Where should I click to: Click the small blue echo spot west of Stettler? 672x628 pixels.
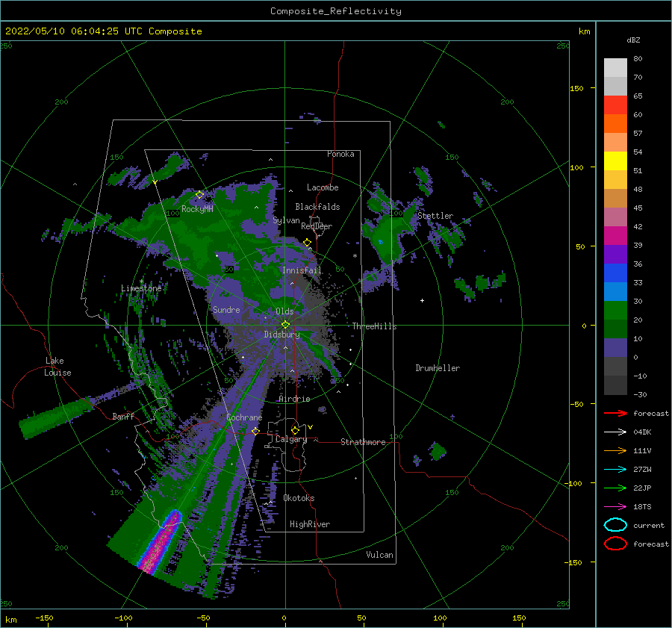pyautogui.click(x=381, y=242)
